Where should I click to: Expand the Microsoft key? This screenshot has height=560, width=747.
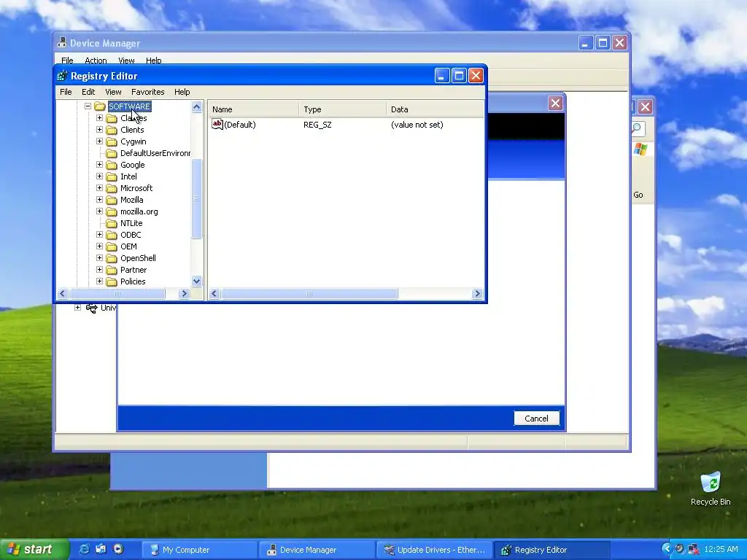(x=99, y=188)
